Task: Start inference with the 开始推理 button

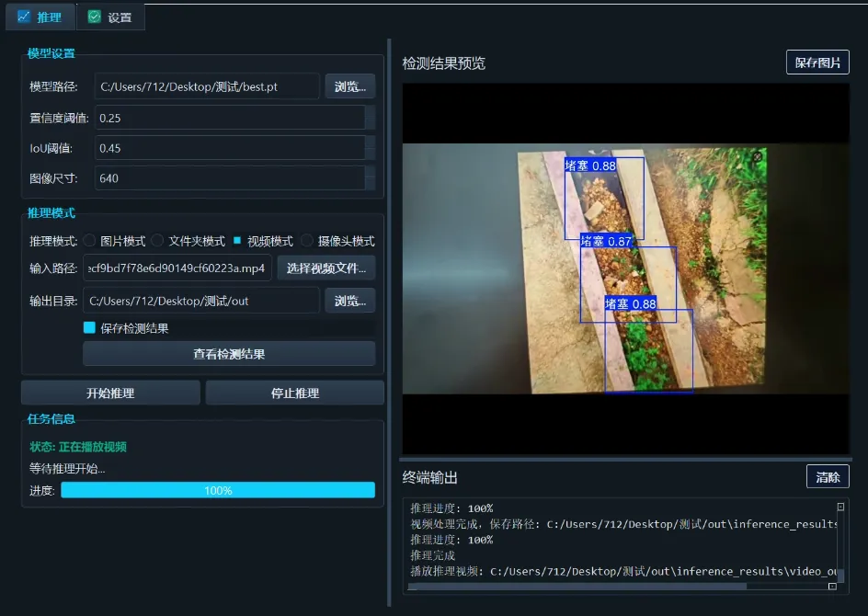Action: (x=110, y=392)
